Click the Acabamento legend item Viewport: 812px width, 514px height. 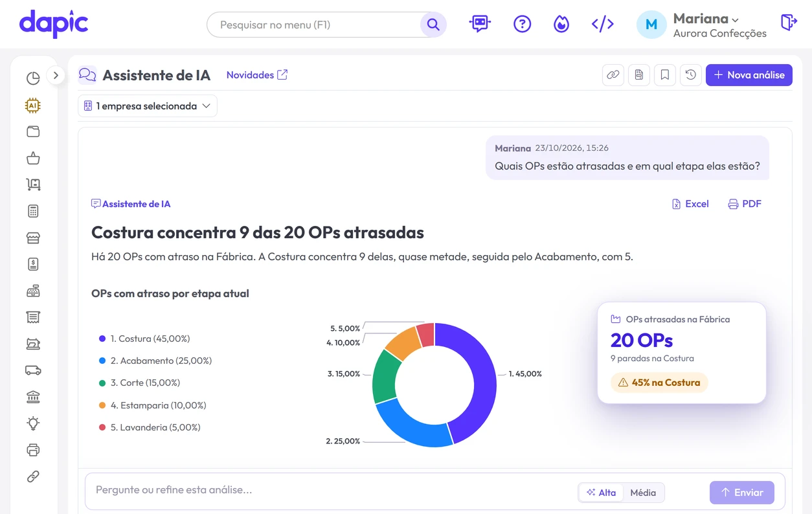click(155, 361)
